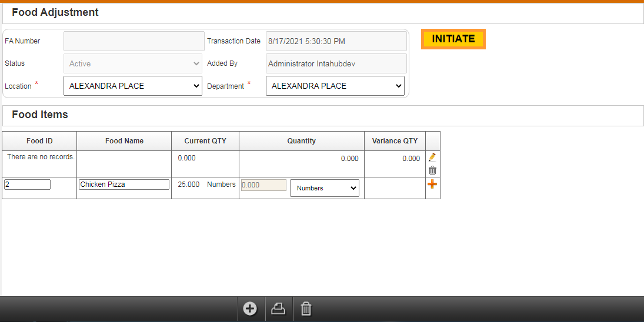
Task: Click the Added By field
Action: point(336,63)
